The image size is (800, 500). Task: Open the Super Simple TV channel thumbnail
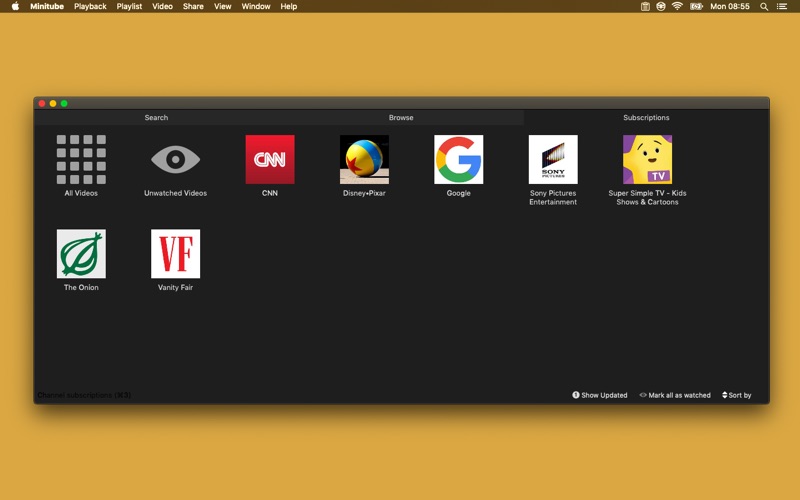click(x=647, y=159)
